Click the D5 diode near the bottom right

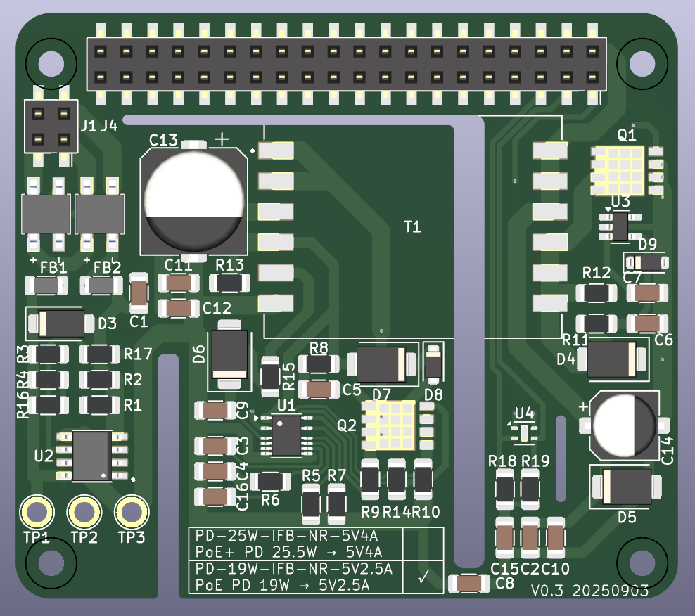pos(626,487)
